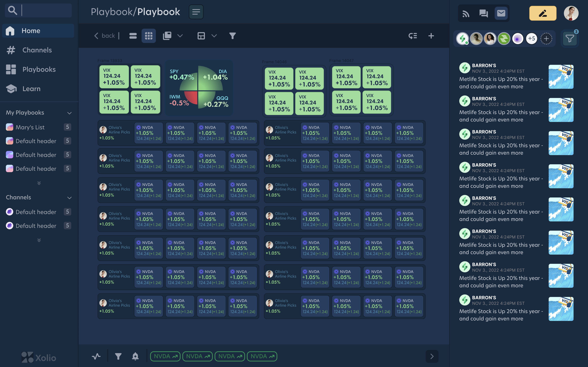Click the first NVDA ticker chip
Image resolution: width=588 pixels, height=367 pixels.
coord(165,356)
